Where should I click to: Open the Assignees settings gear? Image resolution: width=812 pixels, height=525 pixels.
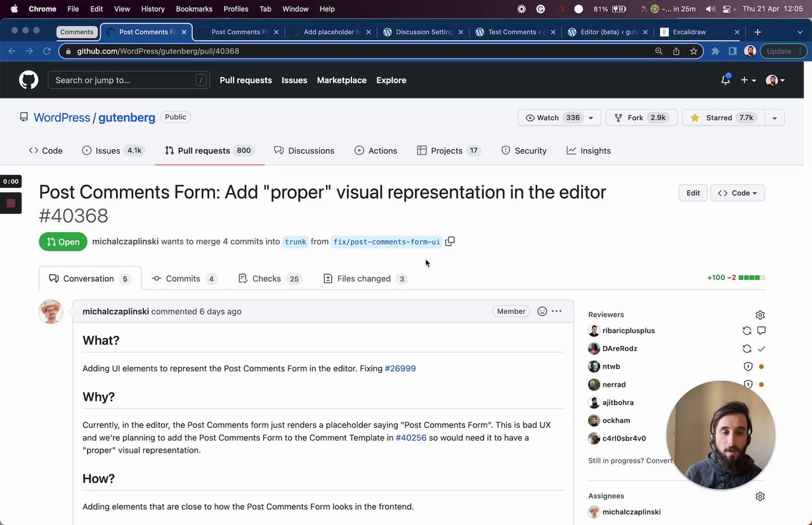[x=760, y=496]
